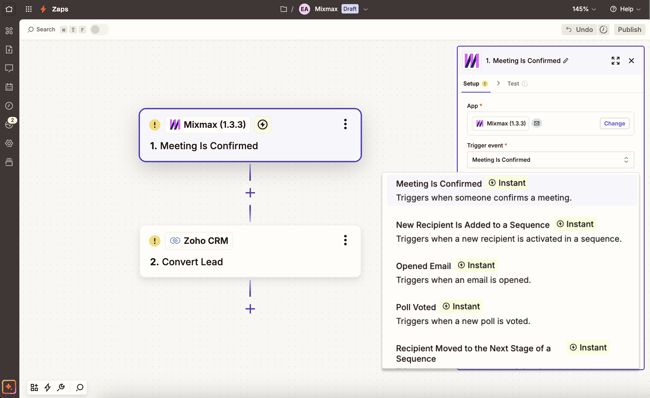The height and width of the screenshot is (398, 650).
Task: Open the 145% zoom dropdown
Action: [584, 9]
